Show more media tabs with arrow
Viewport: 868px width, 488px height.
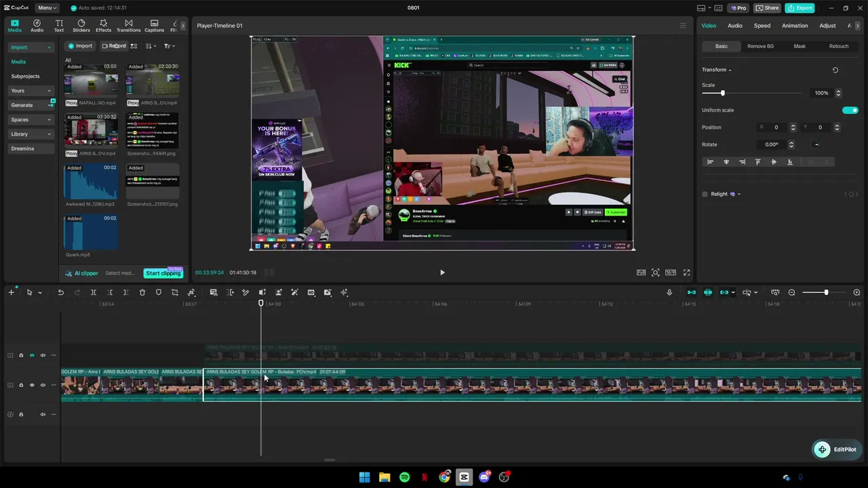click(x=182, y=26)
